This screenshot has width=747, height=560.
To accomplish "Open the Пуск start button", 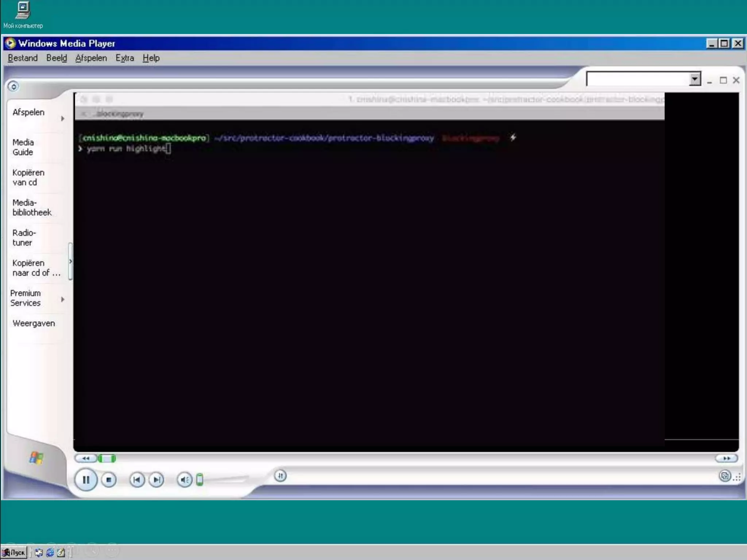I will 14,552.
